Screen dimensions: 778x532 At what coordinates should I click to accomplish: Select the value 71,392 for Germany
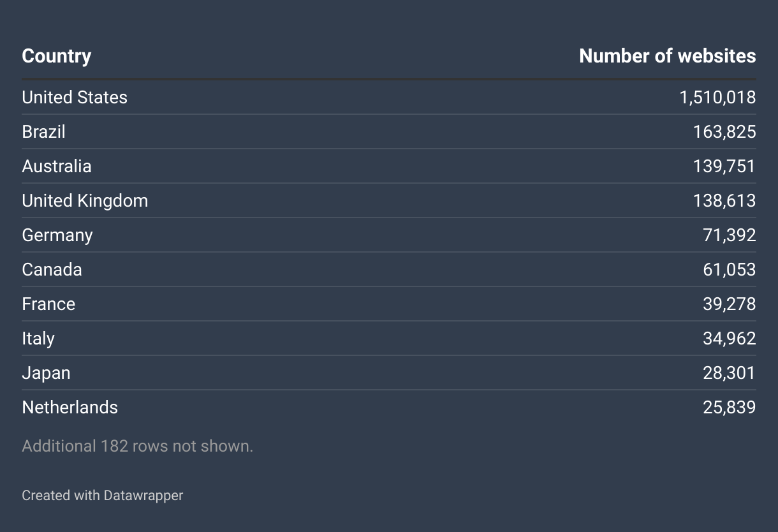730,235
